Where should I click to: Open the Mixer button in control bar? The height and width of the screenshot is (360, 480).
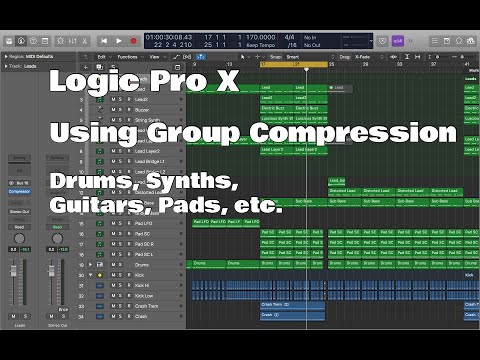click(x=72, y=41)
